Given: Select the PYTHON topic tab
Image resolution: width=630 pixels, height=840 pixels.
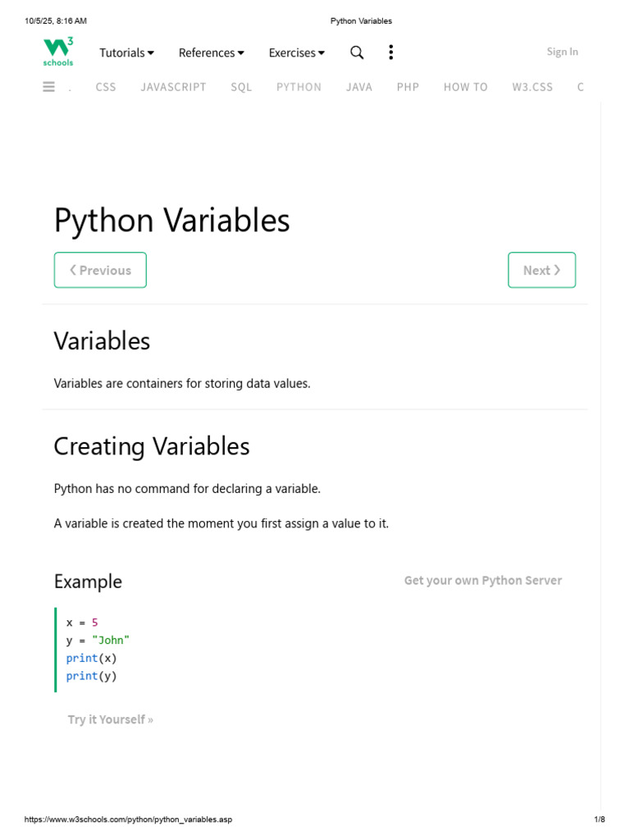Looking at the screenshot, I should (299, 87).
